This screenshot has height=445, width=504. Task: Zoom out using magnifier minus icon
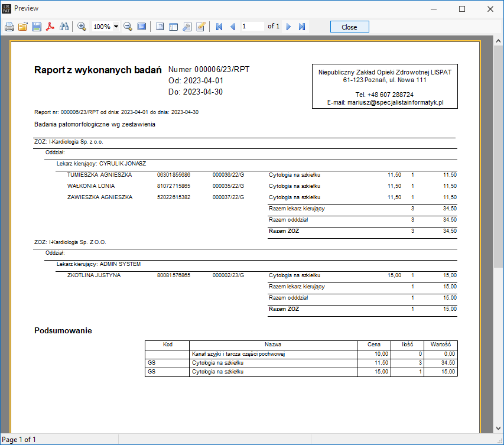pos(128,27)
